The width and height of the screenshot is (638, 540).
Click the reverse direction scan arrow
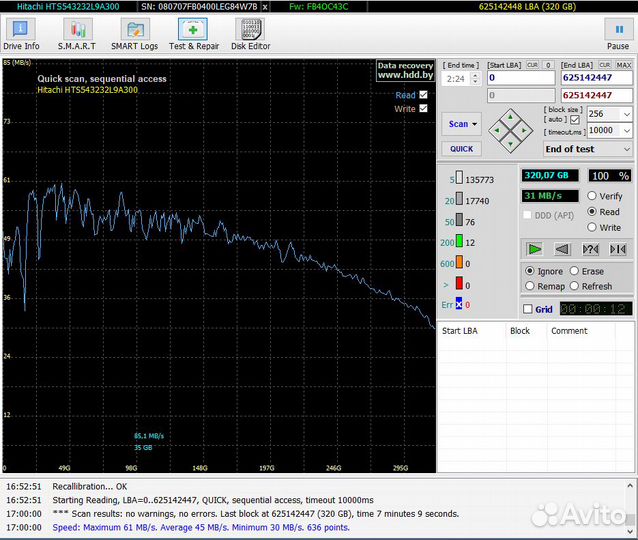563,249
